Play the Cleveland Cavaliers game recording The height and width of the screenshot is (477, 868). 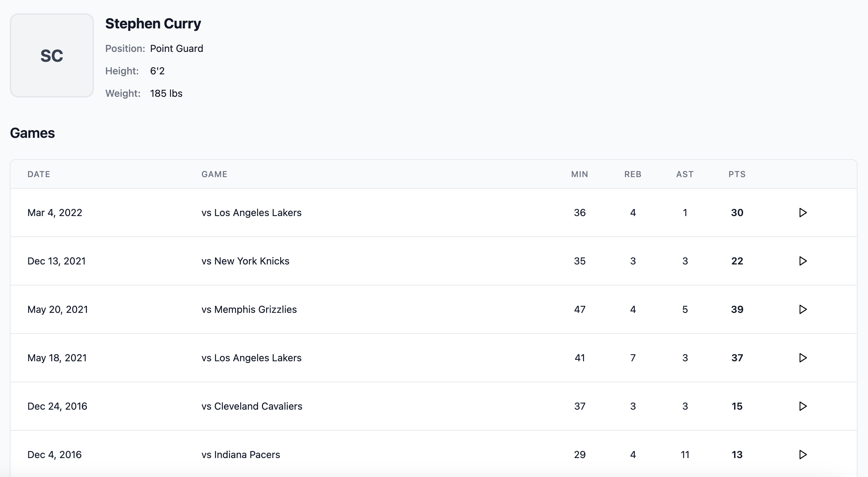(x=803, y=406)
